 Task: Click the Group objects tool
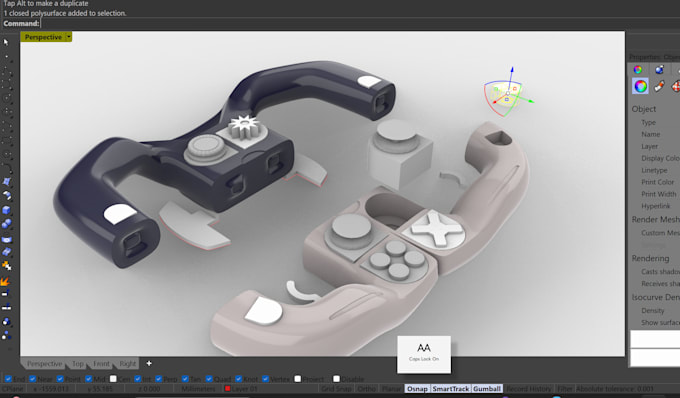[x=6, y=321]
